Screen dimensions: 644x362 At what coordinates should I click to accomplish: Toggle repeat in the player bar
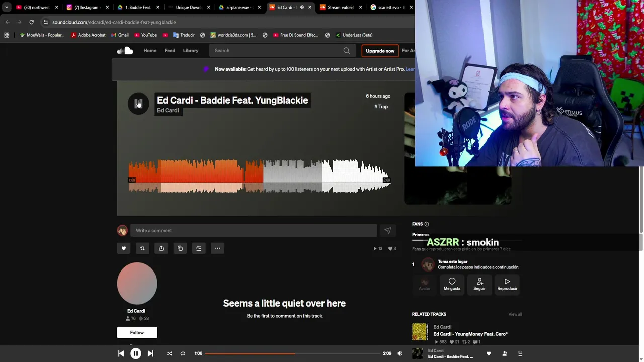coord(183,353)
